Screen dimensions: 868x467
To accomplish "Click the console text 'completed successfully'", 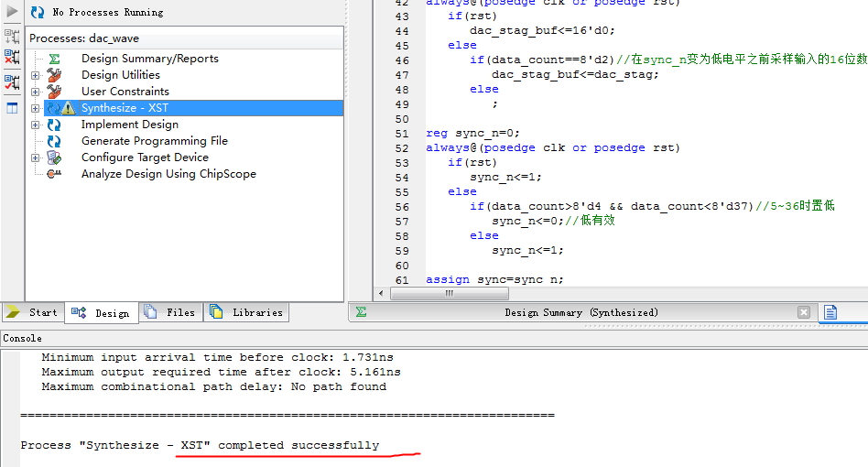I will [x=298, y=445].
